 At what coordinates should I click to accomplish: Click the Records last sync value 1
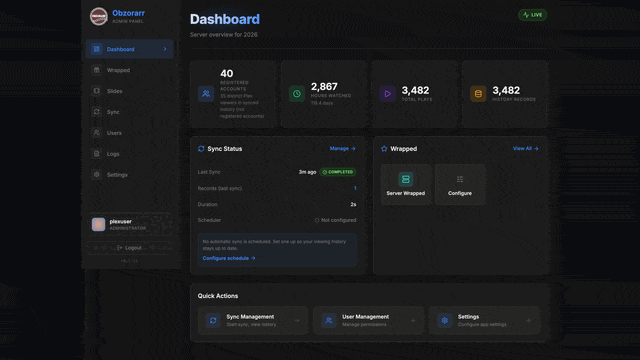[355, 188]
